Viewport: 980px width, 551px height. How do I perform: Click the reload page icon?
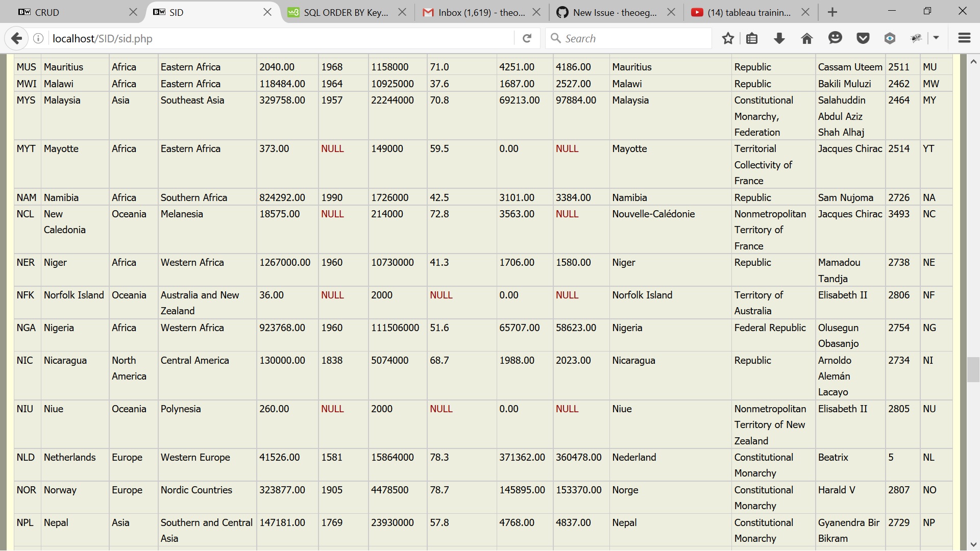tap(527, 38)
